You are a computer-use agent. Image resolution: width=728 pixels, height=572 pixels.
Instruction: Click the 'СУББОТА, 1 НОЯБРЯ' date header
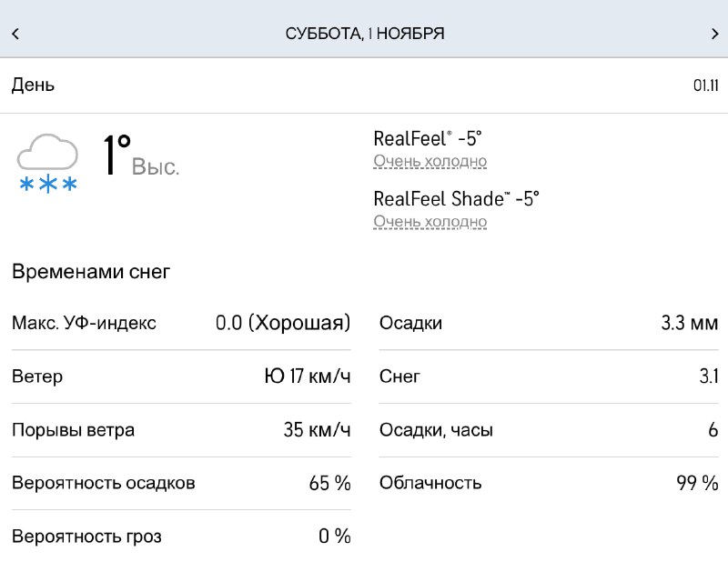364,34
